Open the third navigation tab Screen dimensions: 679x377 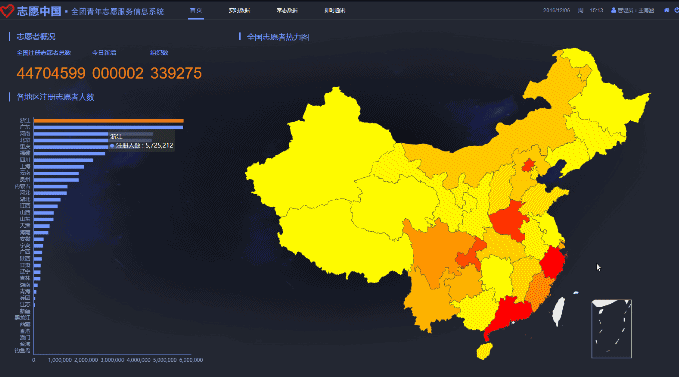pyautogui.click(x=287, y=10)
